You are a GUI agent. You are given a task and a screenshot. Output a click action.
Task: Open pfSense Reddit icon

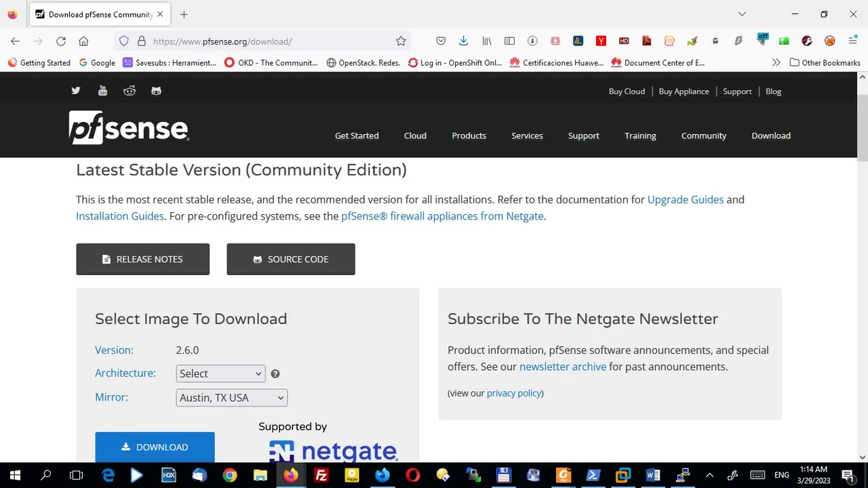click(130, 91)
